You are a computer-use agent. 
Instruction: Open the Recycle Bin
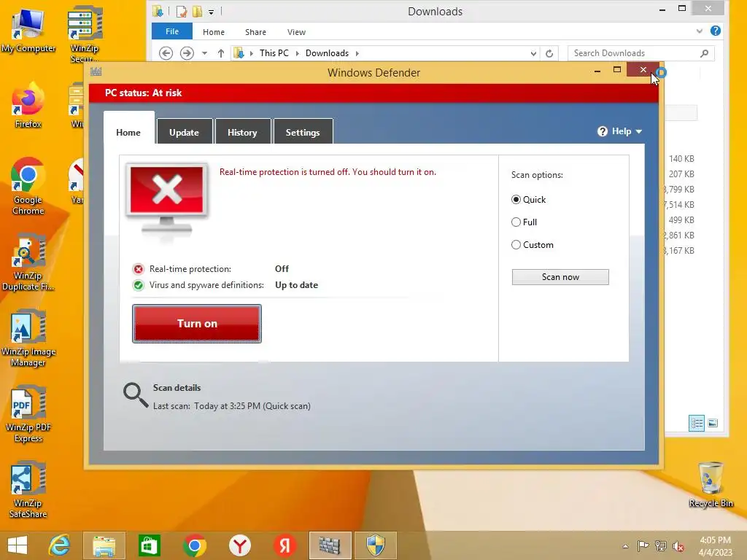[x=711, y=484]
